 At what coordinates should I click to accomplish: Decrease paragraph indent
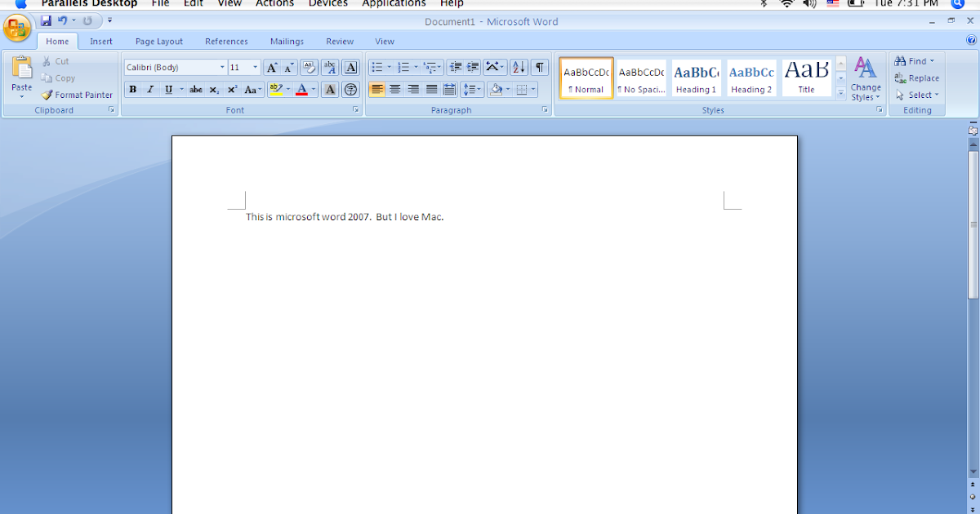coord(455,67)
